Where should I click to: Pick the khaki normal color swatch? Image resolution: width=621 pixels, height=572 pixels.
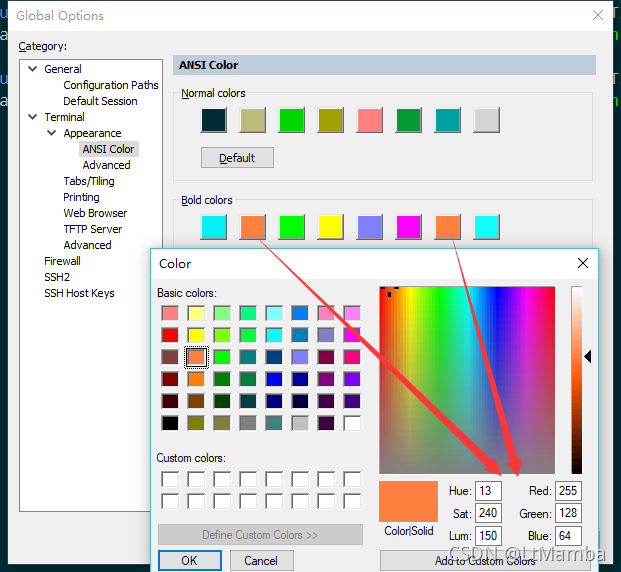[x=253, y=120]
